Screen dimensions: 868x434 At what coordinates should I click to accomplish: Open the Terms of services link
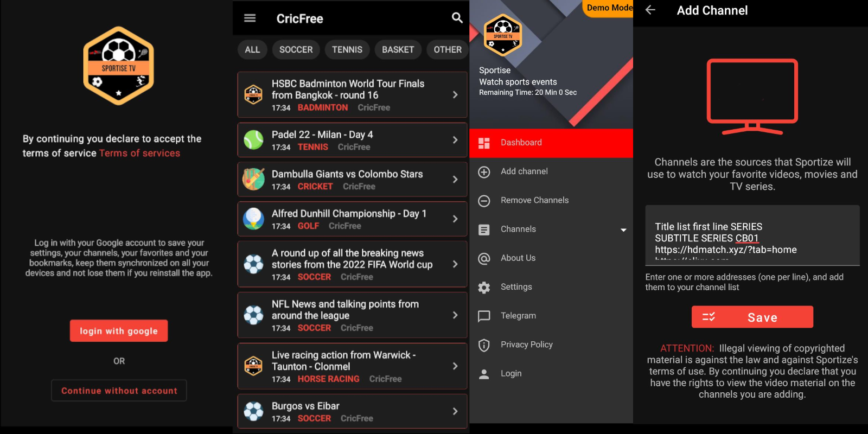pyautogui.click(x=139, y=154)
